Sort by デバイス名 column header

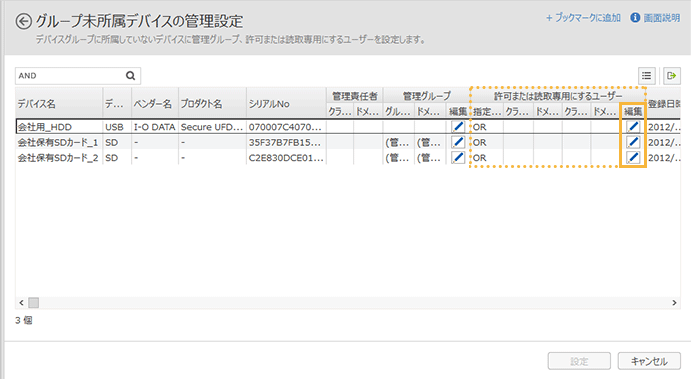[x=59, y=104]
